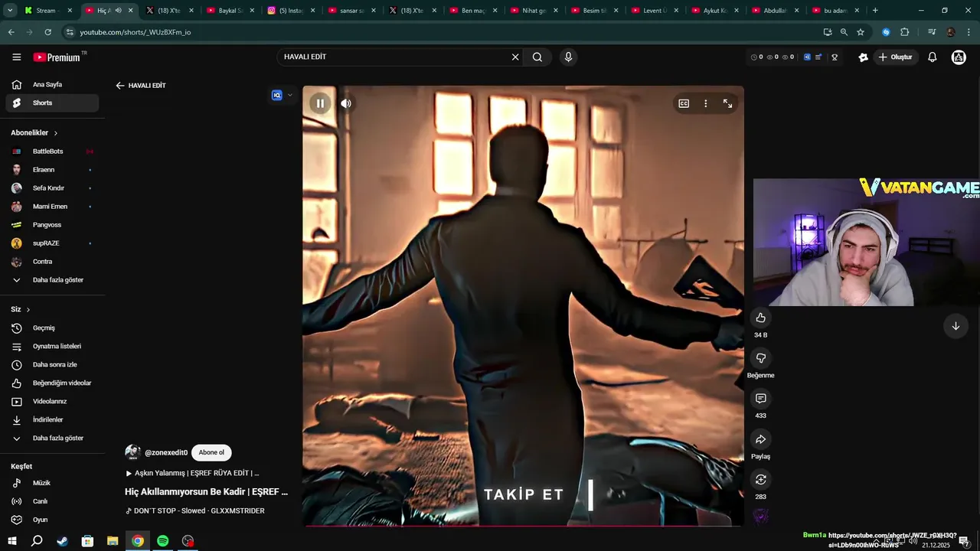Open Spotify from the taskbar
The width and height of the screenshot is (980, 551).
click(x=162, y=541)
